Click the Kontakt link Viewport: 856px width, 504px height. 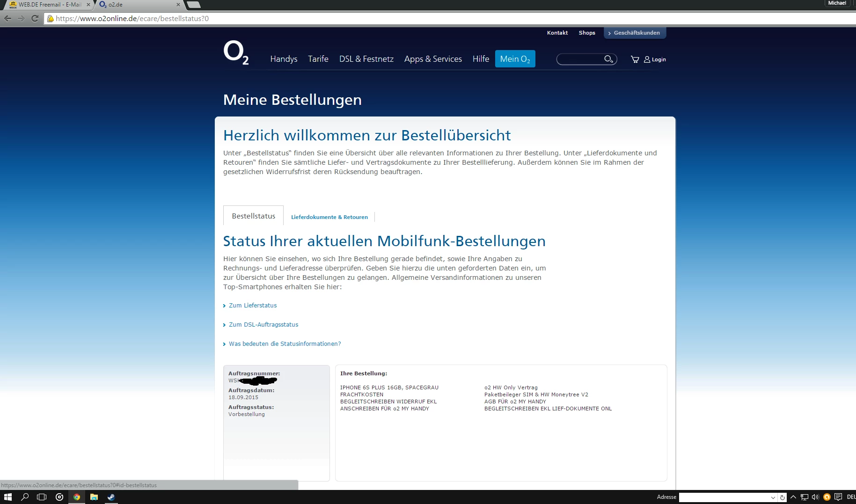pos(557,33)
